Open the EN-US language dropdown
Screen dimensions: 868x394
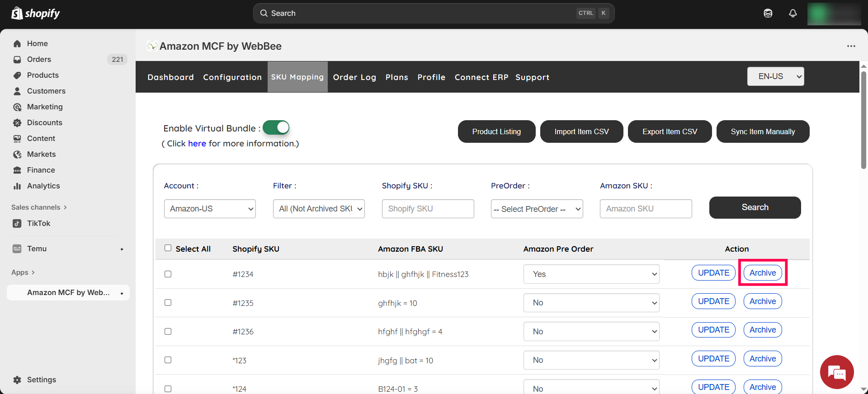[x=775, y=76]
